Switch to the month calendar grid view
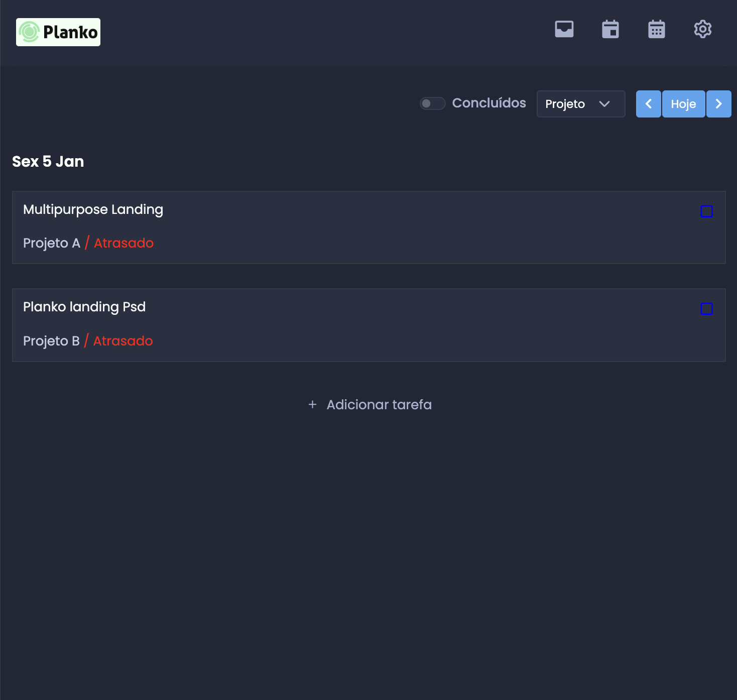Image resolution: width=737 pixels, height=700 pixels. (657, 29)
